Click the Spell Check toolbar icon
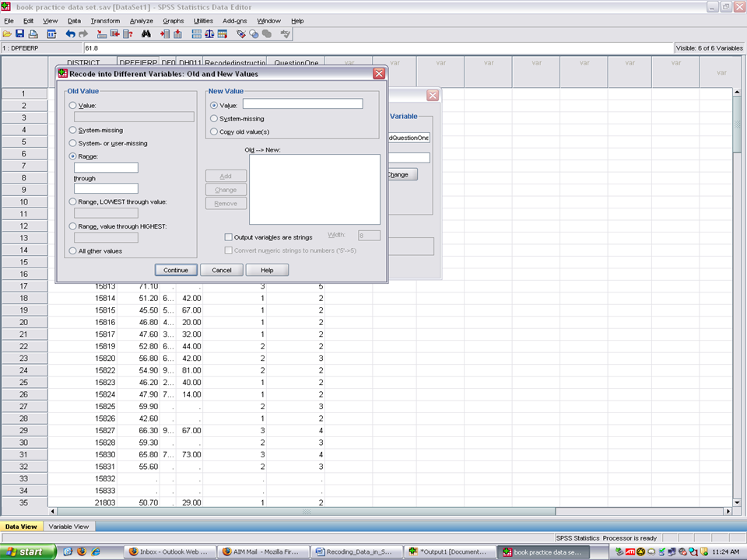The width and height of the screenshot is (747, 560). click(x=286, y=34)
